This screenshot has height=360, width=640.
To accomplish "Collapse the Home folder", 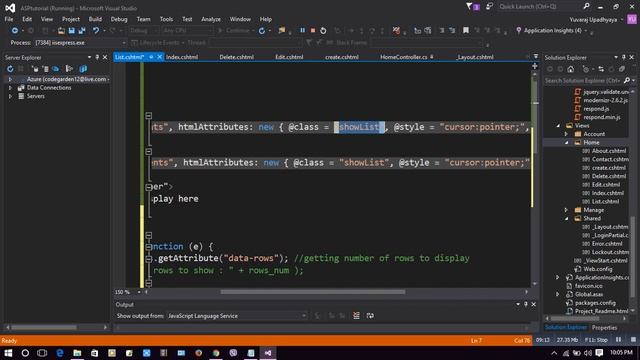I will [x=566, y=142].
